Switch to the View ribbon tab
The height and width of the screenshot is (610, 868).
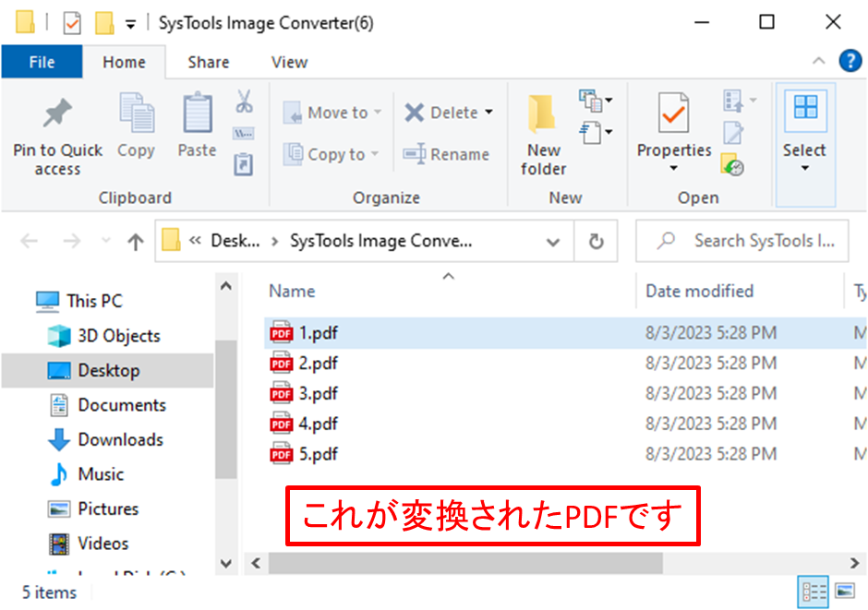(288, 62)
